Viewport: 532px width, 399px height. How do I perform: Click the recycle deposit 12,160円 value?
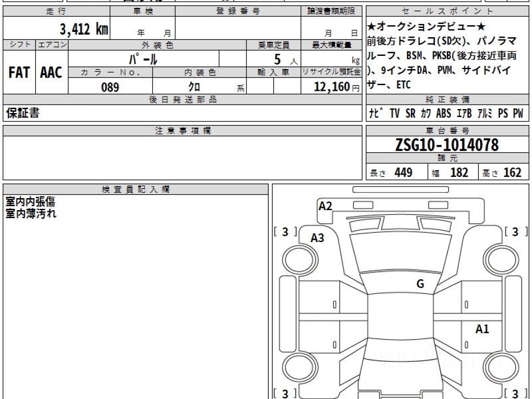[333, 87]
